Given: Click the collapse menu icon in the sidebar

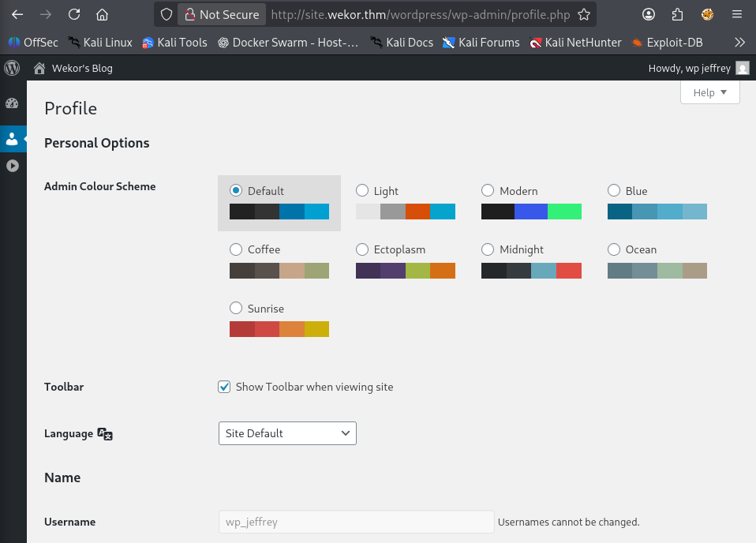Looking at the screenshot, I should [x=13, y=166].
